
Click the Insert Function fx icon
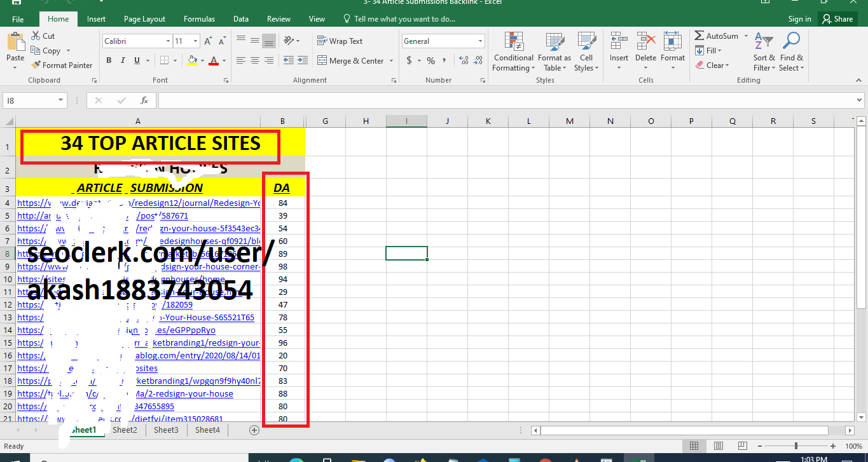point(144,100)
